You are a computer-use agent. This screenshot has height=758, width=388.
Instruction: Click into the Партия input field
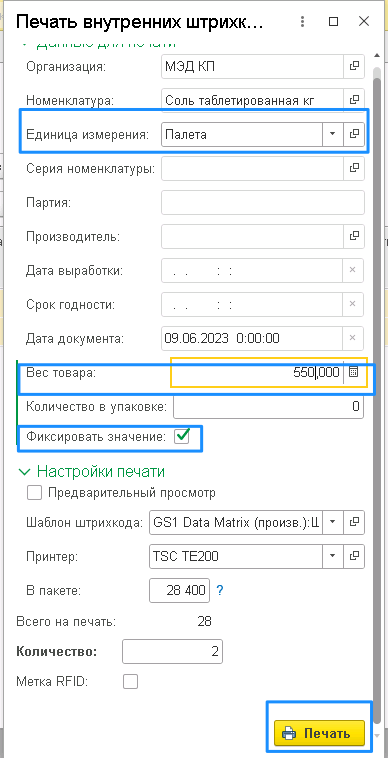tap(263, 202)
